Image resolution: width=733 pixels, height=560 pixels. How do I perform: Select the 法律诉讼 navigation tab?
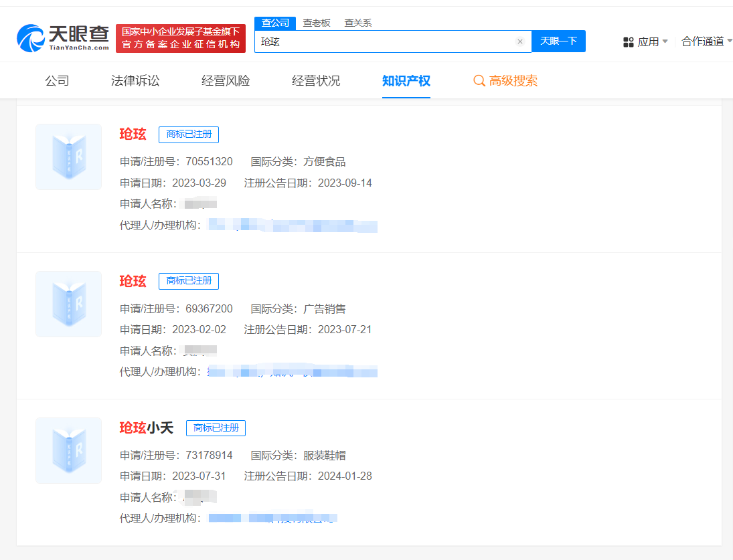click(x=135, y=80)
